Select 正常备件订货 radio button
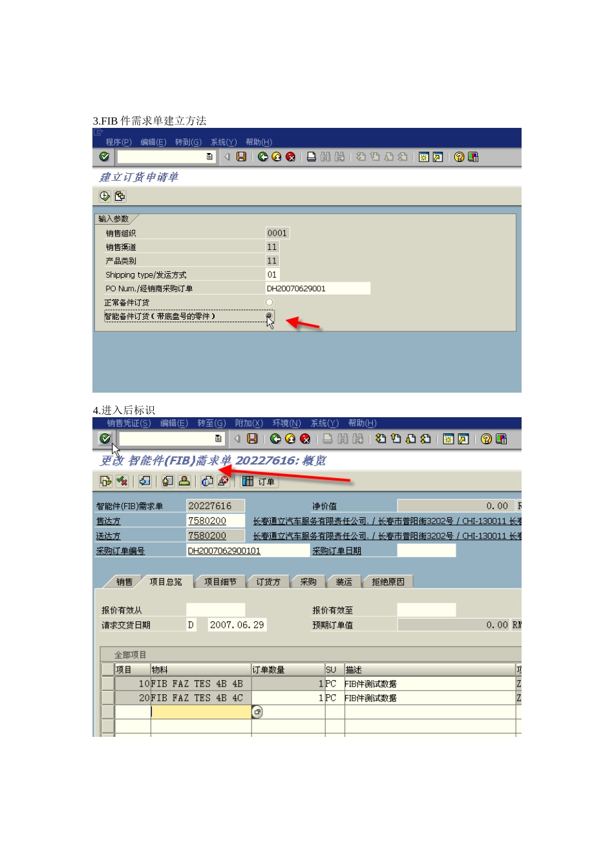614x868 pixels. point(270,302)
